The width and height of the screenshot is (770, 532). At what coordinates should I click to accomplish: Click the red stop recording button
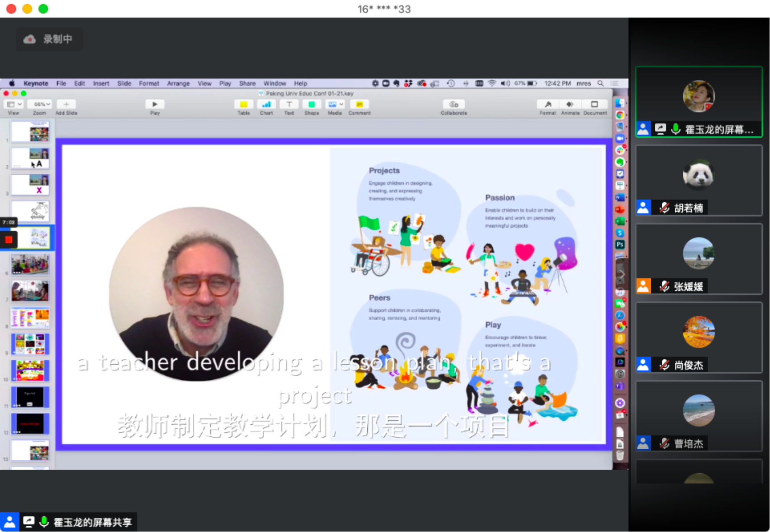[8, 240]
